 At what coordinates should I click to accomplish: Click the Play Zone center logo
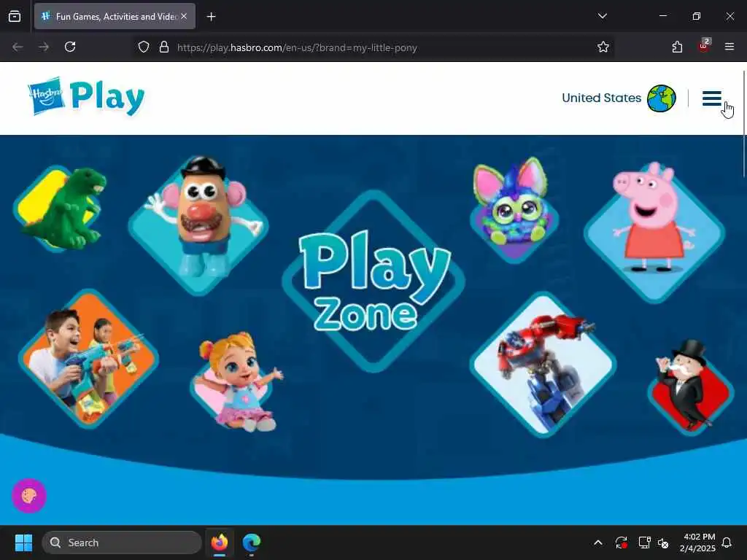[x=373, y=281]
